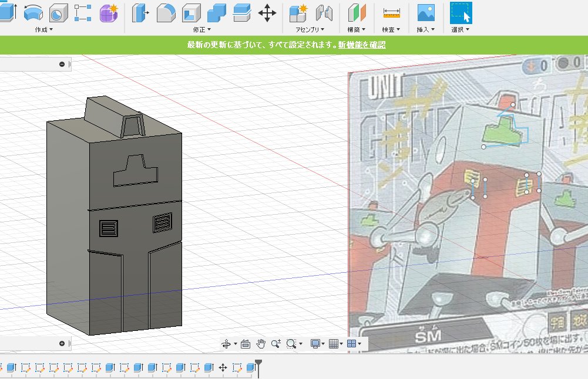Image resolution: width=588 pixels, height=379 pixels.
Task: Click the Orbit navigation icon
Action: coord(226,344)
